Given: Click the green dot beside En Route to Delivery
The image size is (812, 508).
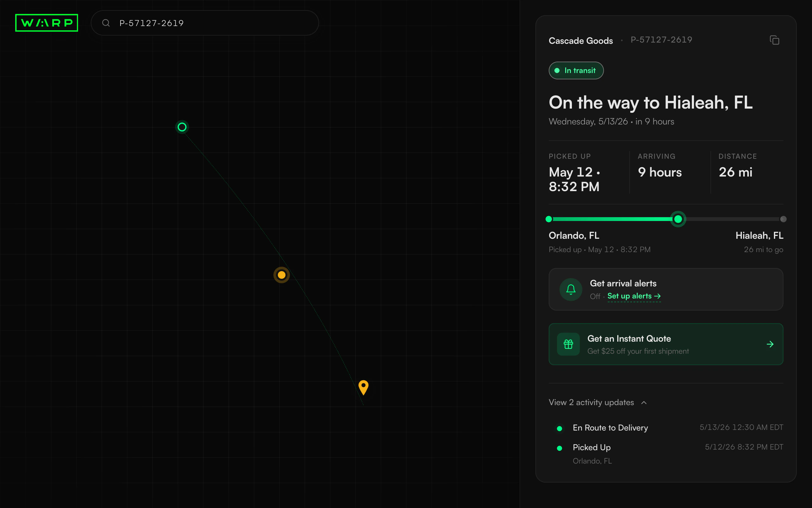Looking at the screenshot, I should pos(559,428).
